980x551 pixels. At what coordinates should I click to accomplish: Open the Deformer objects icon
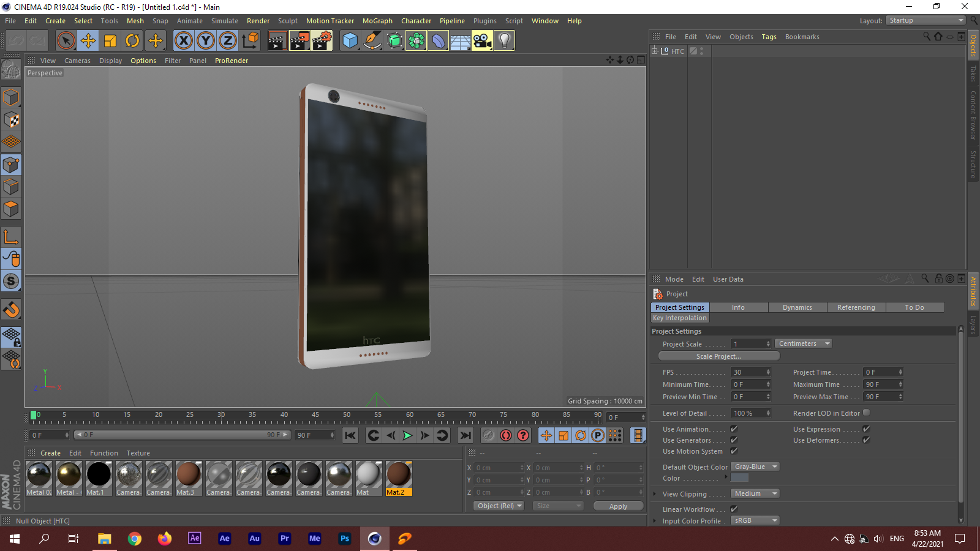pyautogui.click(x=439, y=41)
